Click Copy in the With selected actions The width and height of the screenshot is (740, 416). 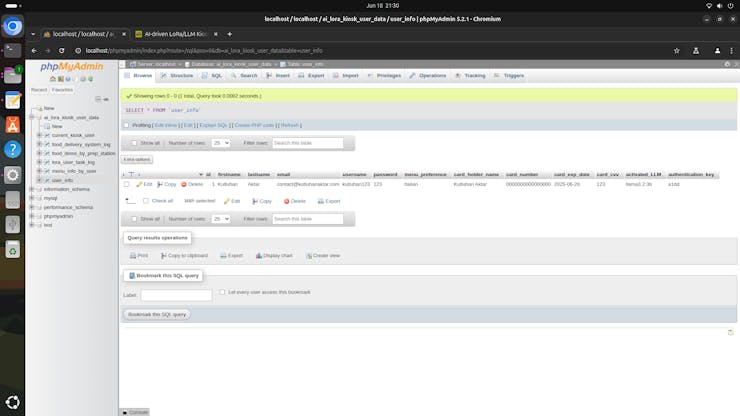[x=262, y=201]
